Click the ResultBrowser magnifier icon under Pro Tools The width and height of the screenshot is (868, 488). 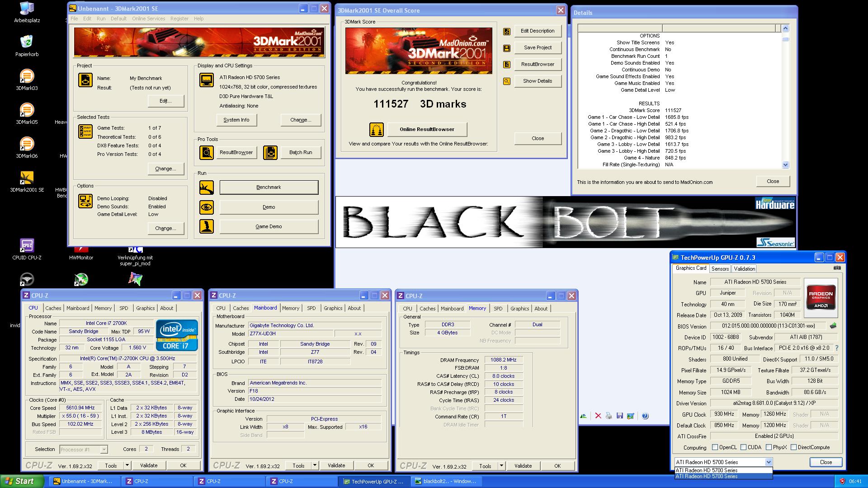point(207,153)
